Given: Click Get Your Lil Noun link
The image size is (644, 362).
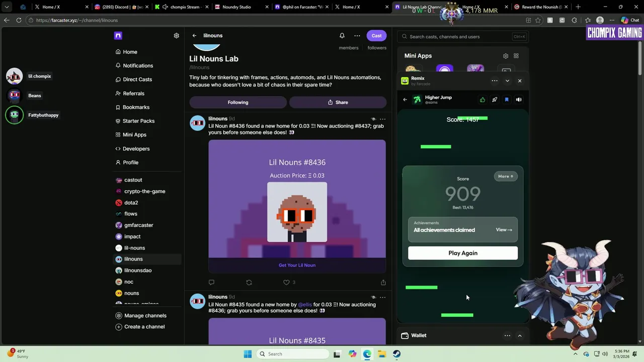Looking at the screenshot, I should [x=297, y=265].
